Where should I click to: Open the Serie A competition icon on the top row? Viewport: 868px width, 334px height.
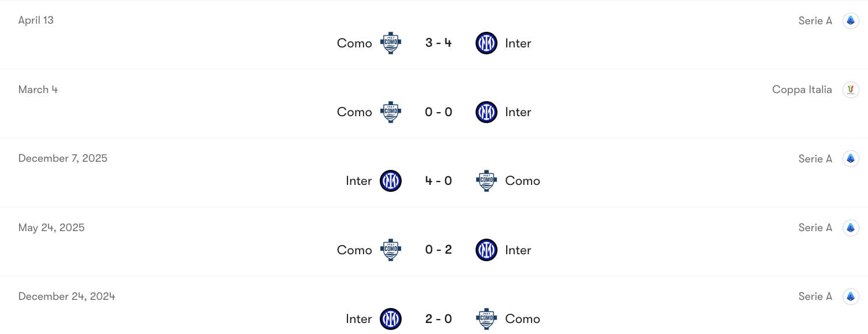(x=850, y=20)
